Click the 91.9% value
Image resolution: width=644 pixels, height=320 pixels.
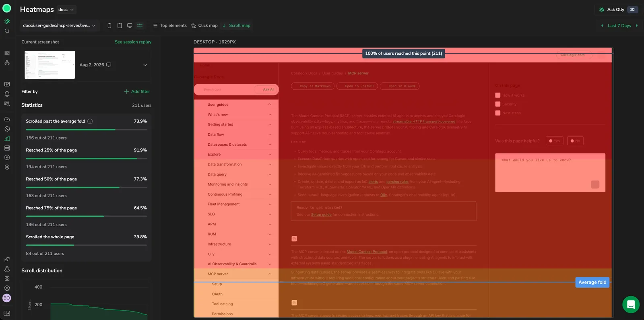point(140,150)
